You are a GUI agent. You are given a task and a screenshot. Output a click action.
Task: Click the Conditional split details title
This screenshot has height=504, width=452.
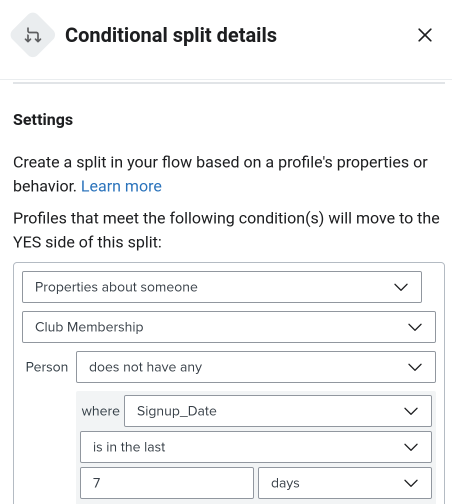(171, 35)
